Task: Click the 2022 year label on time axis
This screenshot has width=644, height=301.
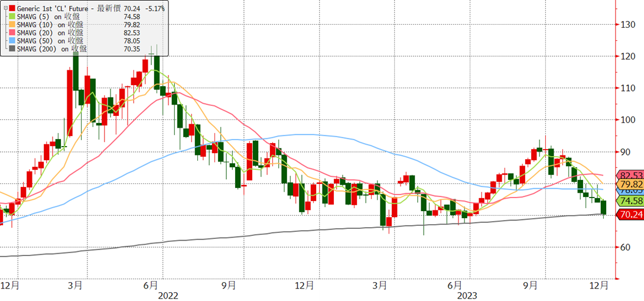Action: tap(168, 295)
